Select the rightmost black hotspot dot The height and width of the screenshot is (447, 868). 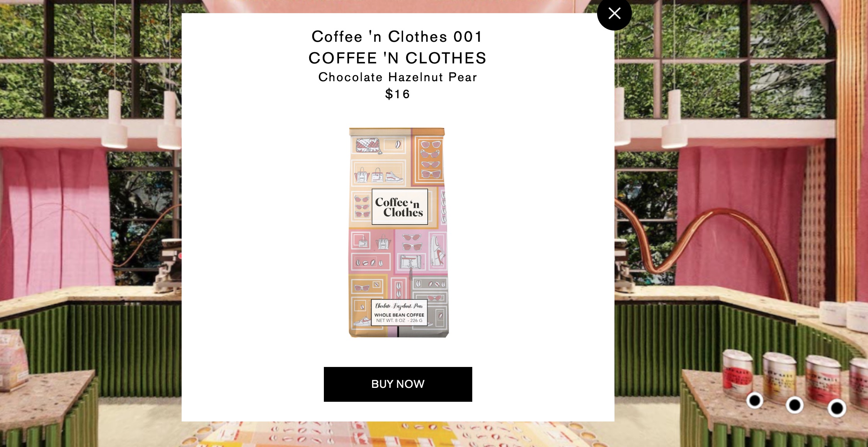[837, 408]
